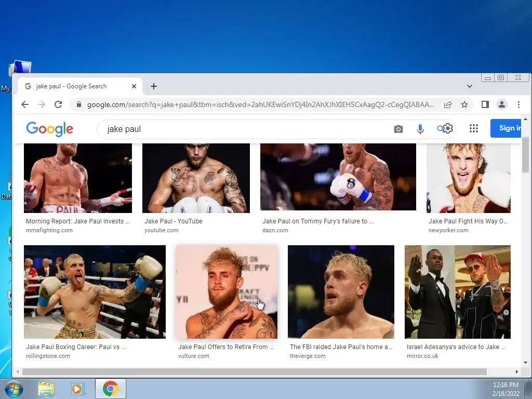Share this page using the share icon
532x399 pixels.
click(x=448, y=104)
